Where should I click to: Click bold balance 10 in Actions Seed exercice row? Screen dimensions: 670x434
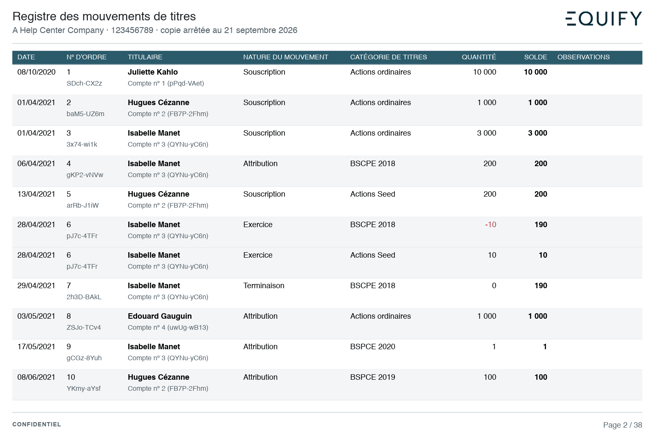pos(543,255)
